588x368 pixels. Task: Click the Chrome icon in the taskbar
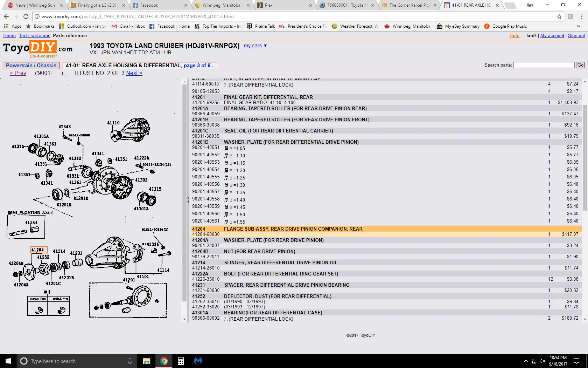tap(163, 361)
